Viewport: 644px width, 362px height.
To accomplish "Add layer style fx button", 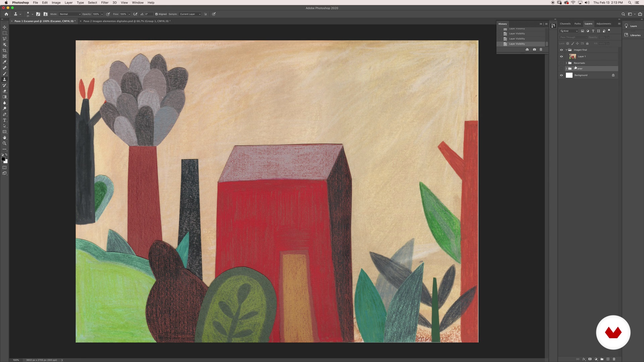I will [x=584, y=359].
